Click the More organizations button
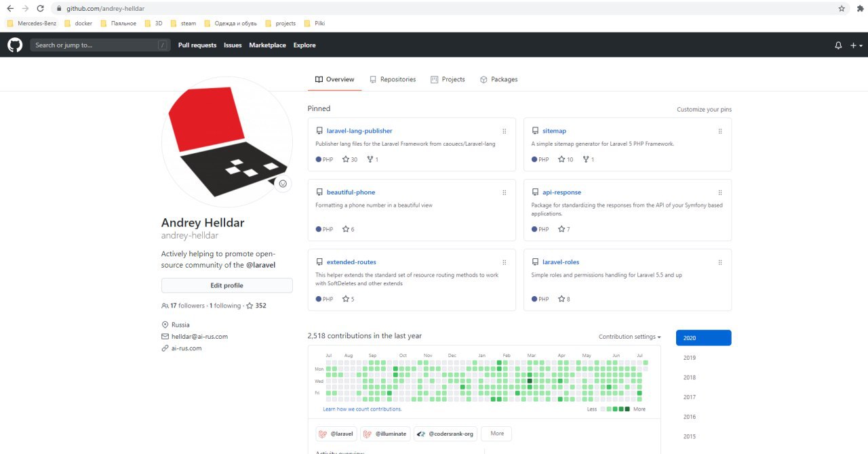 coord(497,434)
